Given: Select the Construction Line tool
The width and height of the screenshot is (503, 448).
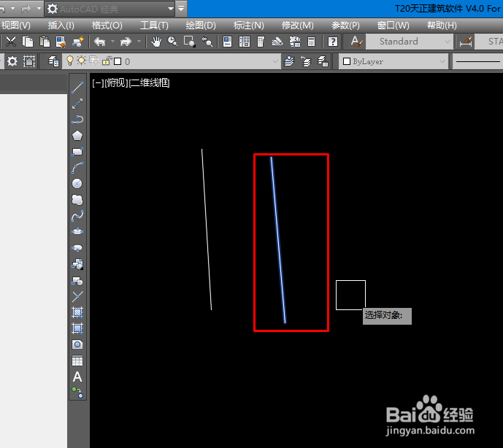Looking at the screenshot, I should pyautogui.click(x=77, y=104).
